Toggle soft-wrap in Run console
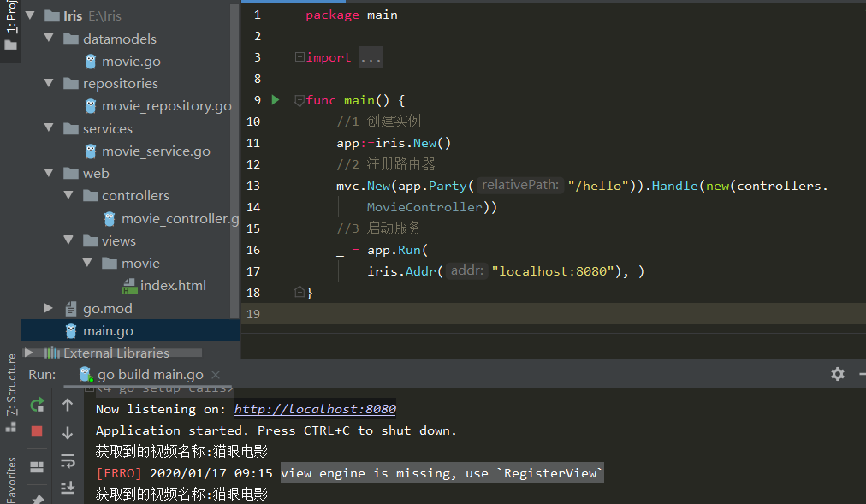This screenshot has height=504, width=866. coord(68,460)
